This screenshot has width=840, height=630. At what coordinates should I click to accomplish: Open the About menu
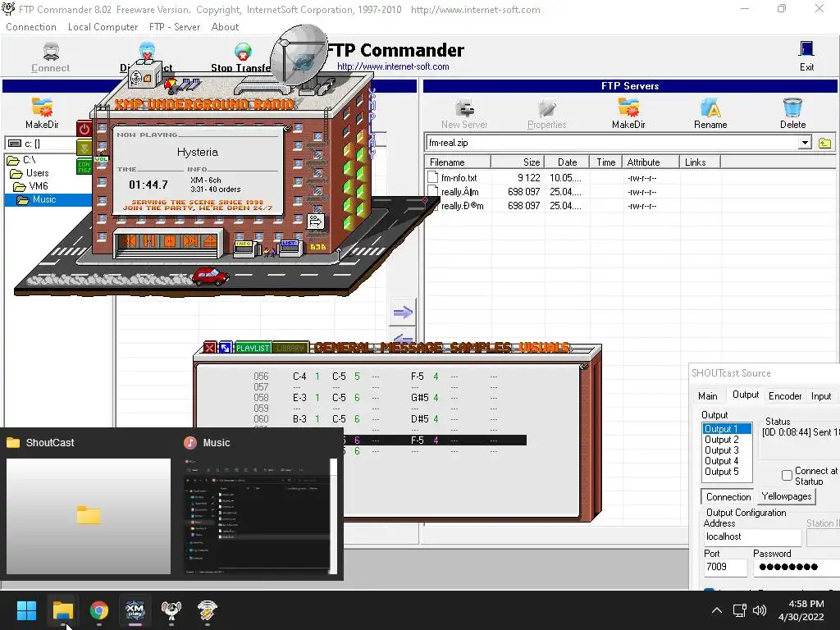(x=225, y=27)
